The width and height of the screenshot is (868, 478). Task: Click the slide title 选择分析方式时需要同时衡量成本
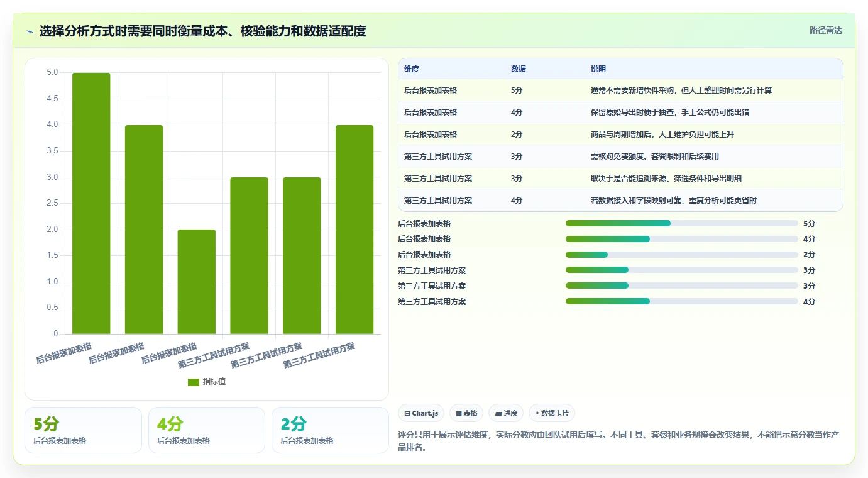pos(202,31)
